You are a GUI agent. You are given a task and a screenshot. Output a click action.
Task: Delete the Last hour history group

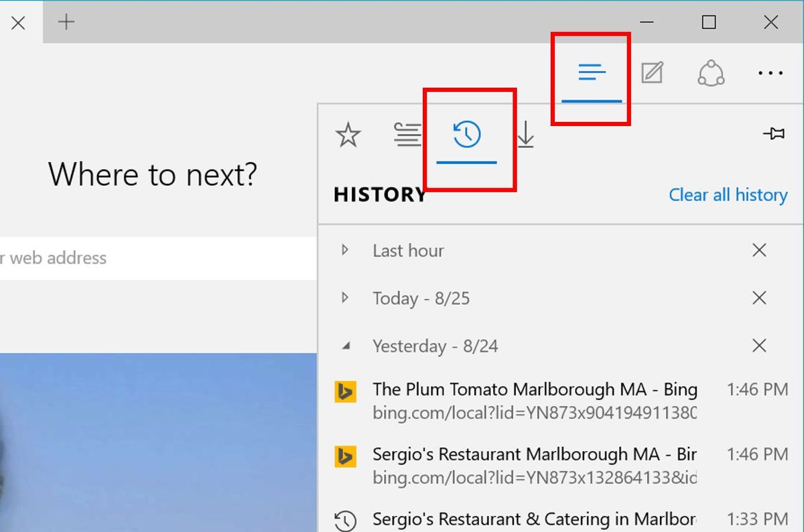pyautogui.click(x=759, y=250)
